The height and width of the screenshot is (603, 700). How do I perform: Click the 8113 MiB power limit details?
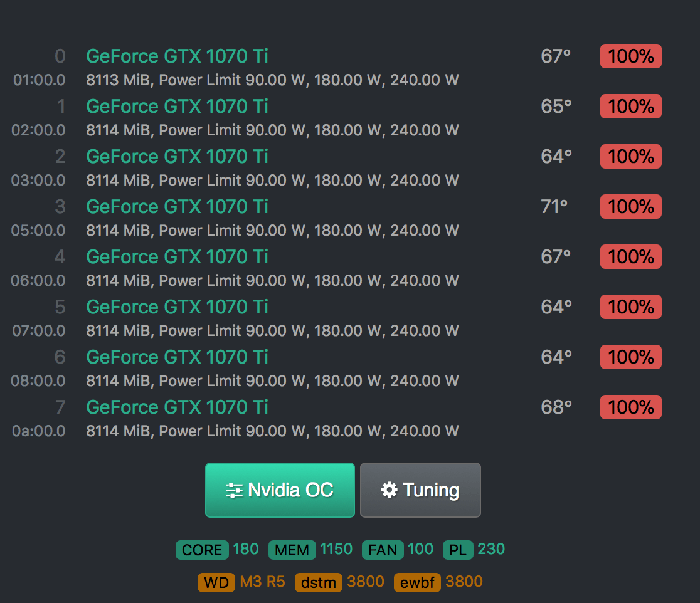pos(272,80)
